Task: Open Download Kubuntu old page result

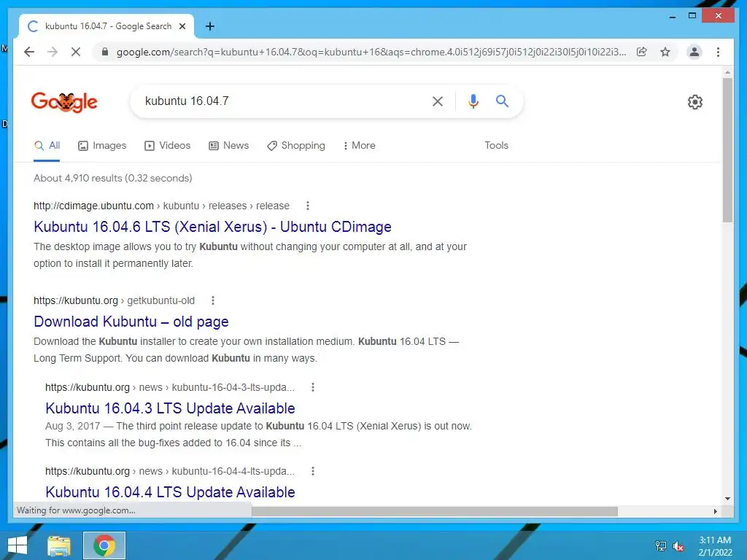Action: [131, 322]
